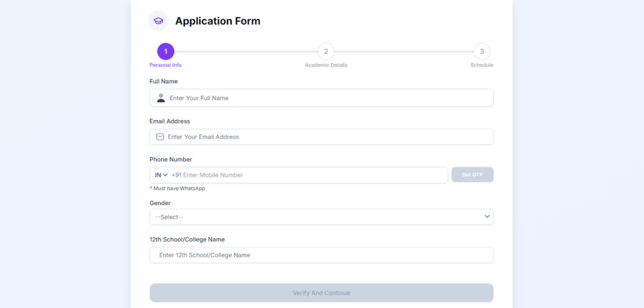Click the Academic Details step label

[326, 65]
